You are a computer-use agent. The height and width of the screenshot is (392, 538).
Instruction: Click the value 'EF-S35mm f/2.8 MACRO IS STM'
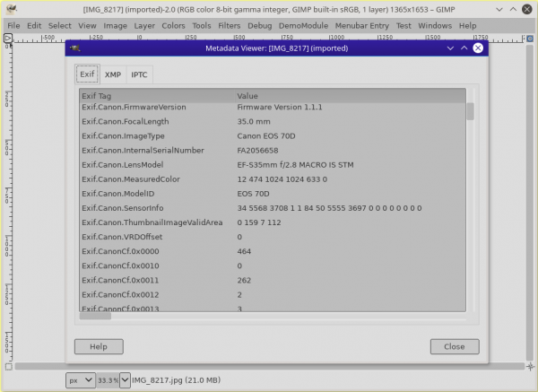coord(295,165)
